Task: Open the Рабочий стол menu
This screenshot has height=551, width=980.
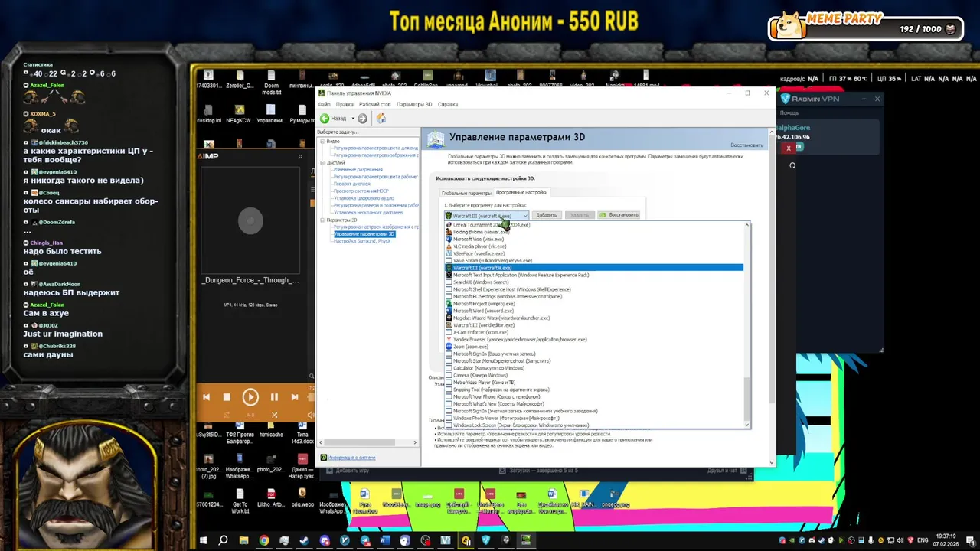Action: pos(374,104)
